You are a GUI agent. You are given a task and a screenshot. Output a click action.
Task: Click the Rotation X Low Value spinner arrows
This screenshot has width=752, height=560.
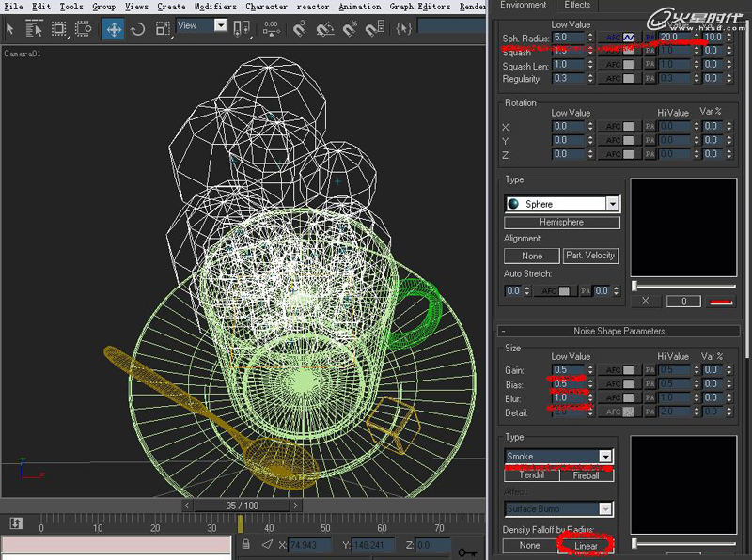tap(590, 126)
